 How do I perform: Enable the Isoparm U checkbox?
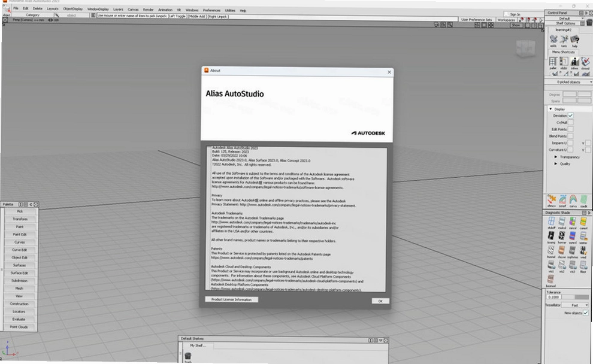click(570, 142)
